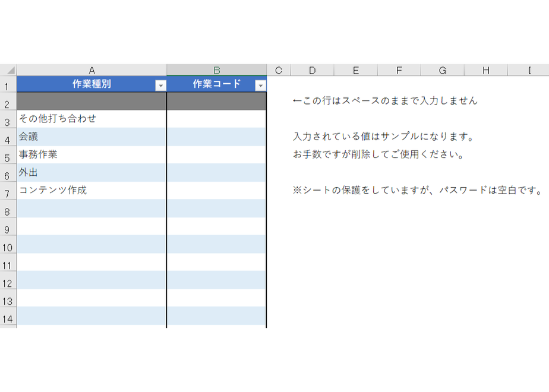Select row 2 header
Image resolution: width=549 pixels, height=392 pixels.
click(8, 102)
